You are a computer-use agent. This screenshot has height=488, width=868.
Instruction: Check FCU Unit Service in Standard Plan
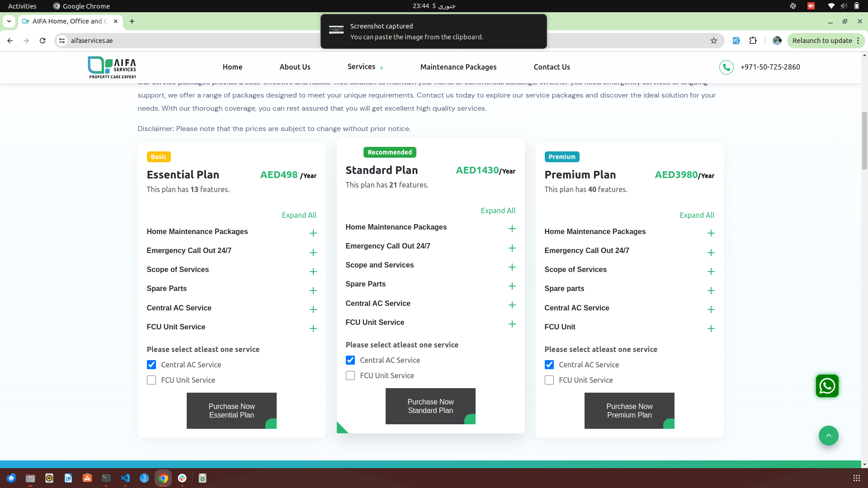350,375
